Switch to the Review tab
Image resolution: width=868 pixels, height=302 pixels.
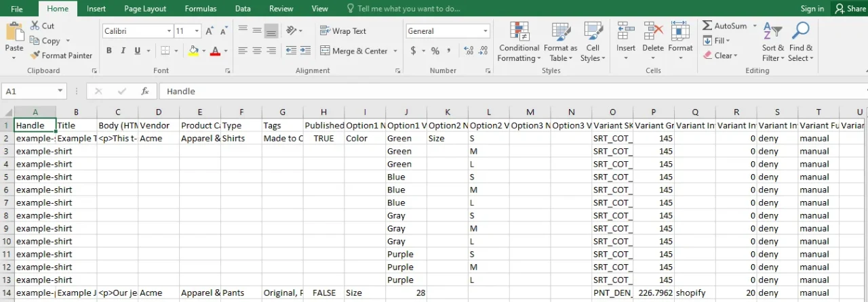(x=281, y=9)
